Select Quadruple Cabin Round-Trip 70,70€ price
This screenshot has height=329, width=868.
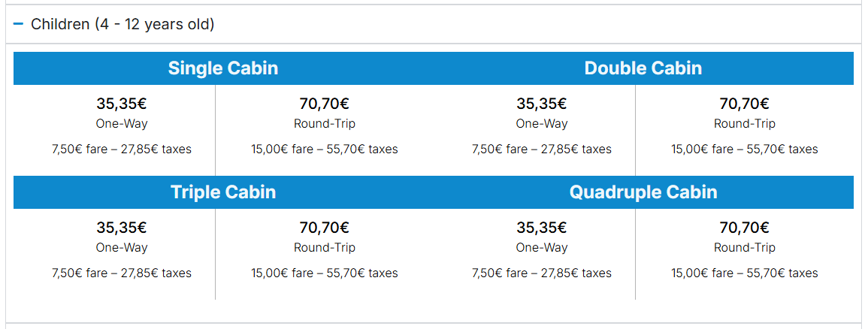tap(744, 228)
